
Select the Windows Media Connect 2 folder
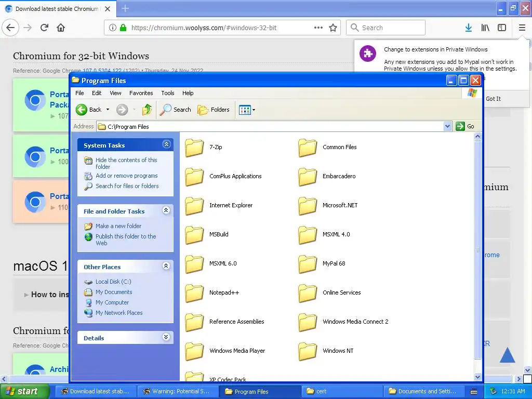[x=343, y=322]
